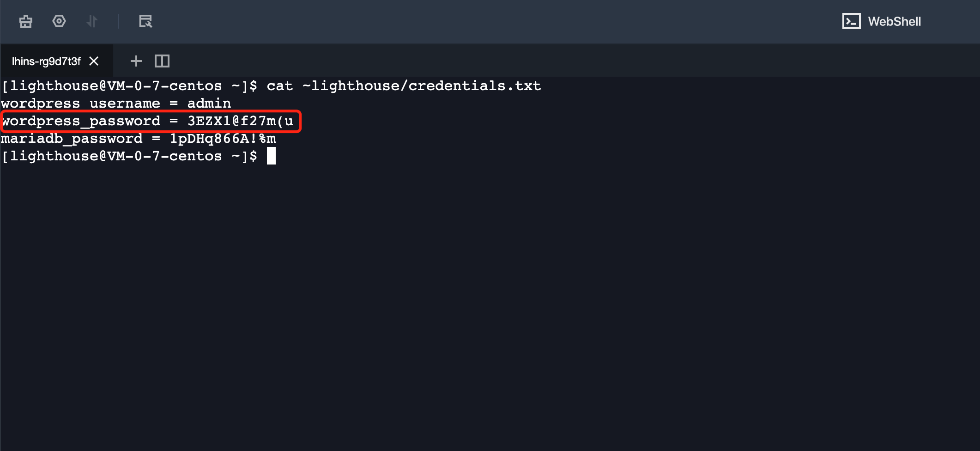Click the mariadb value 1pDHq866A!%m

223,139
